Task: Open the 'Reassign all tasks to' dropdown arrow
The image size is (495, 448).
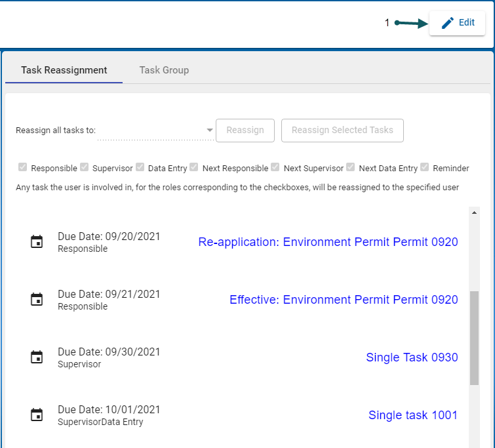Action: (210, 131)
